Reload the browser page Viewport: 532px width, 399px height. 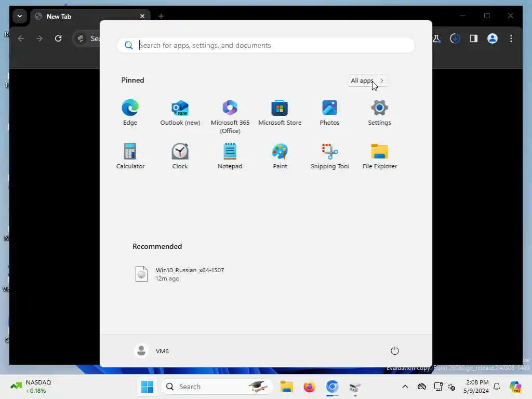point(58,38)
